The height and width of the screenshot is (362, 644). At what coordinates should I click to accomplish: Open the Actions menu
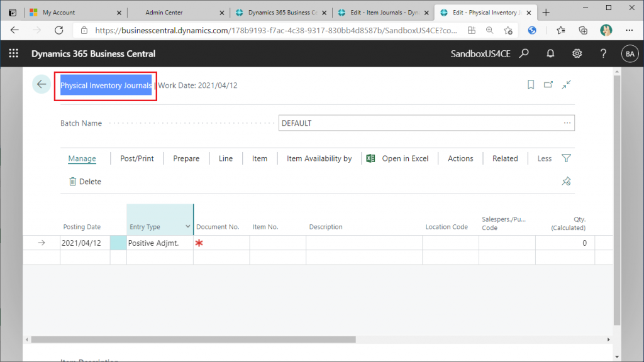tap(460, 158)
